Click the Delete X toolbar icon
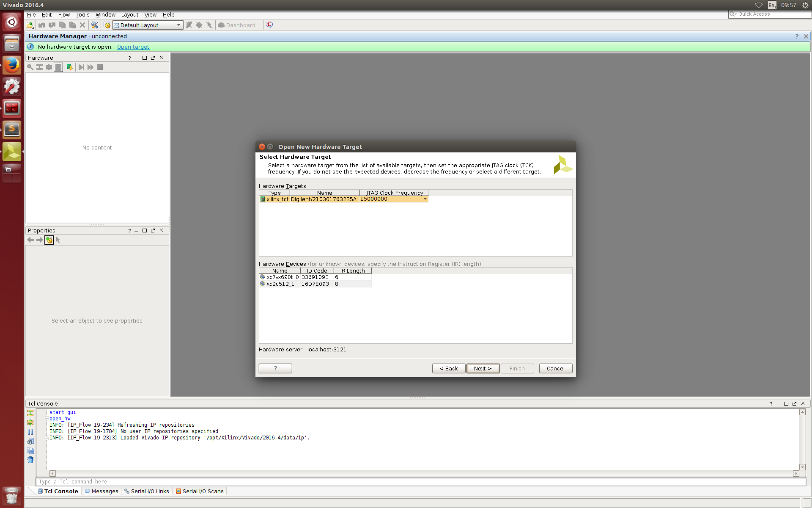This screenshot has width=812, height=508. [82, 25]
